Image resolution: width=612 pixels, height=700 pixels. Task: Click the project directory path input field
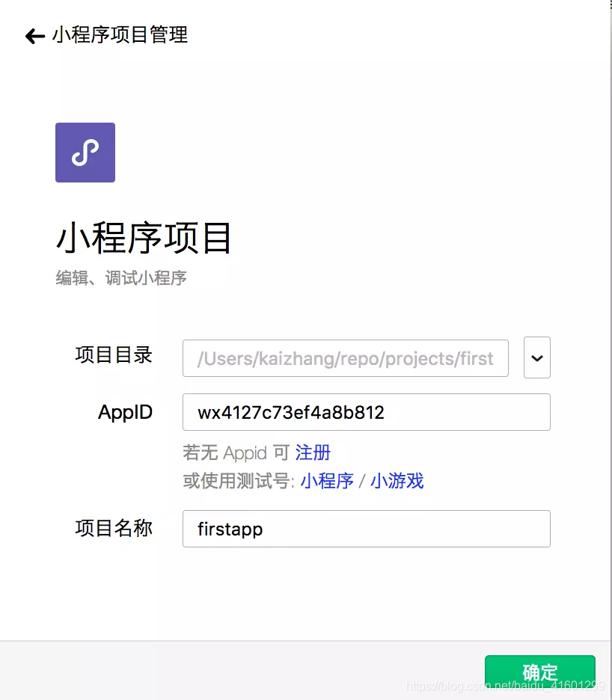click(x=345, y=358)
